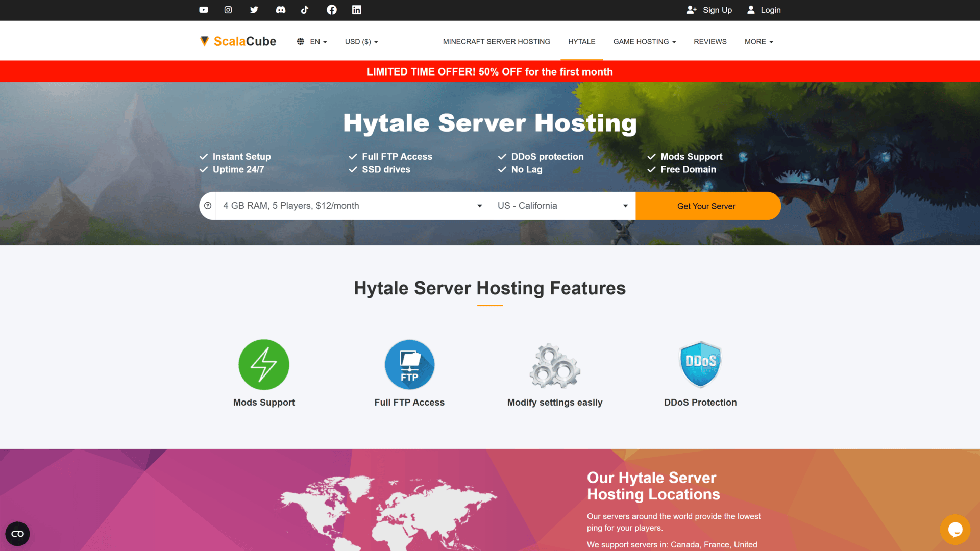Image resolution: width=980 pixels, height=551 pixels.
Task: Click Get Your Server button
Action: click(708, 206)
